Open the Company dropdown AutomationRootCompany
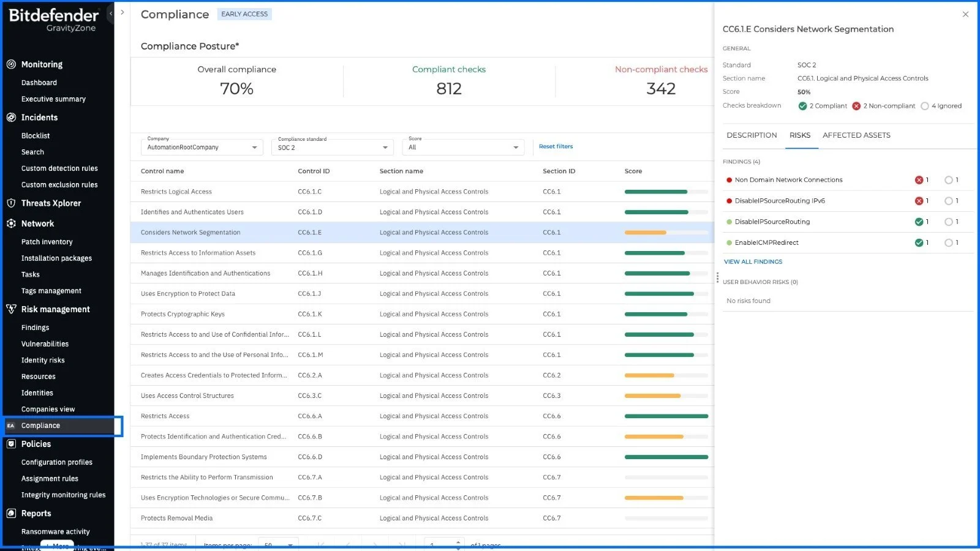Viewport: 980px width, 551px height. [202, 148]
